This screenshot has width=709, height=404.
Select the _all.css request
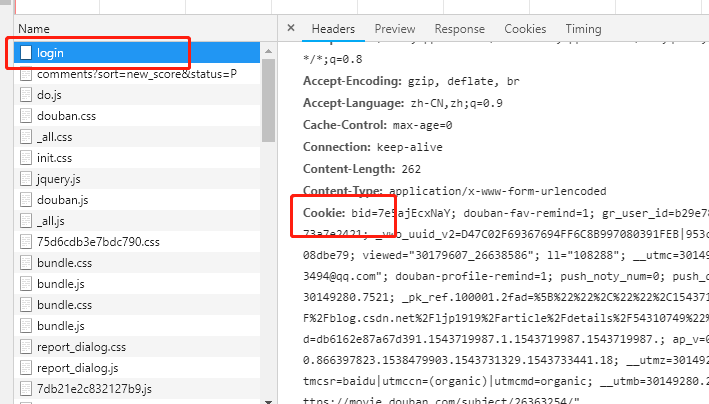tap(137, 137)
